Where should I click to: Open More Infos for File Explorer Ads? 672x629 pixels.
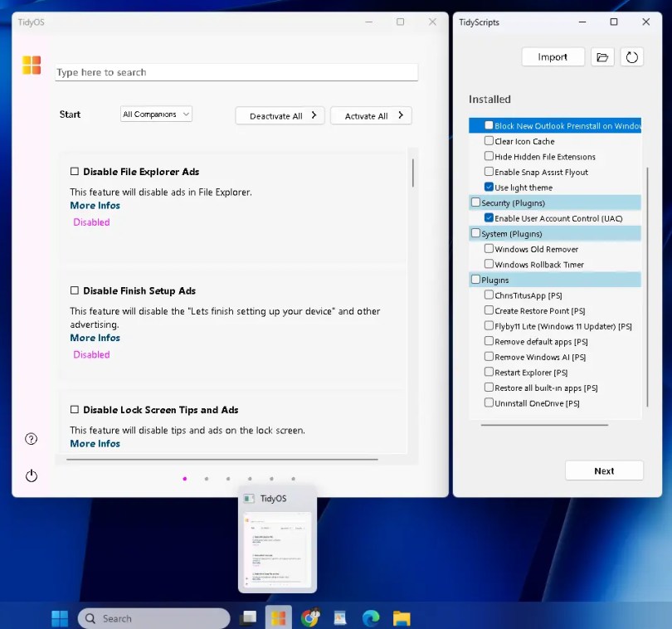coord(95,205)
